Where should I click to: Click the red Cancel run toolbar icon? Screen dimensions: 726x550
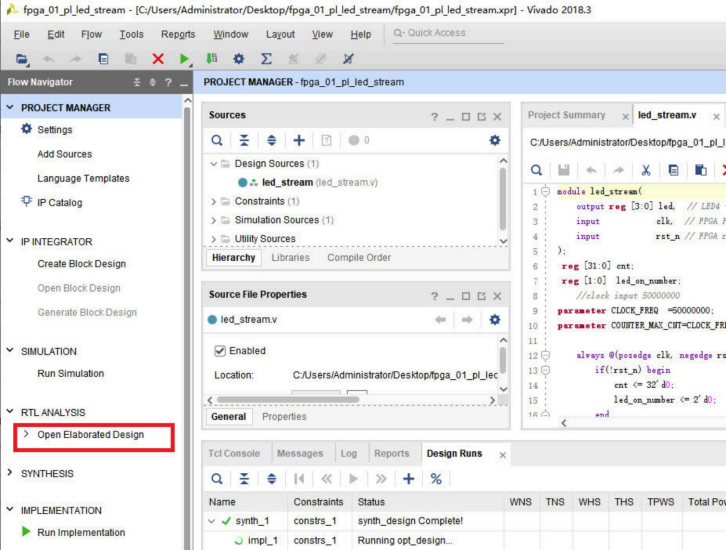157,60
